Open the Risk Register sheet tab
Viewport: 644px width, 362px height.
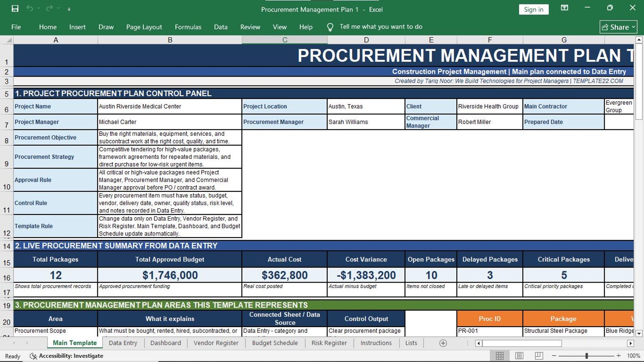[329, 343]
